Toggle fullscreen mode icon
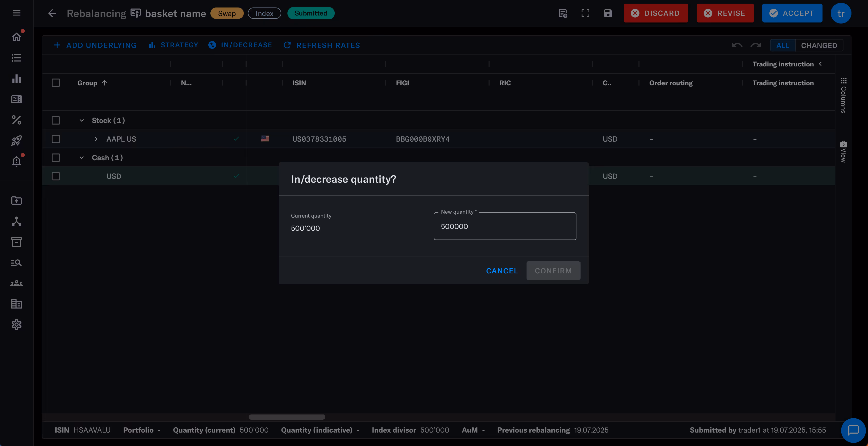Screen dimensions: 868x446 (x=586, y=13)
